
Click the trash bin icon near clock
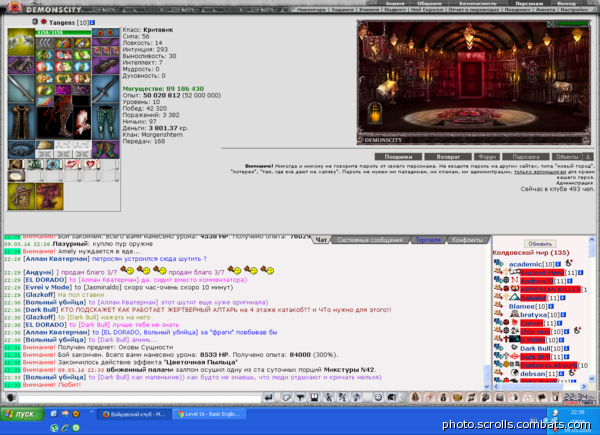click(555, 398)
